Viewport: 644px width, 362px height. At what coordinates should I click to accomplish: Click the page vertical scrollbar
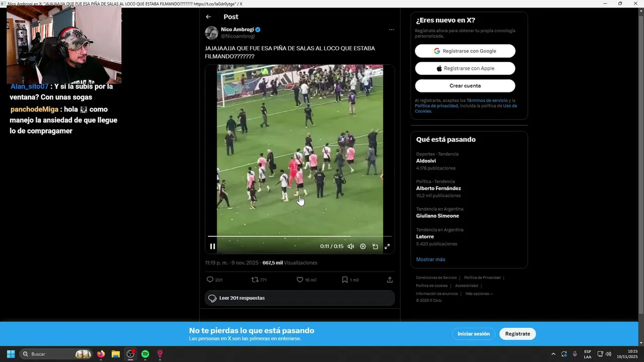pos(641,166)
